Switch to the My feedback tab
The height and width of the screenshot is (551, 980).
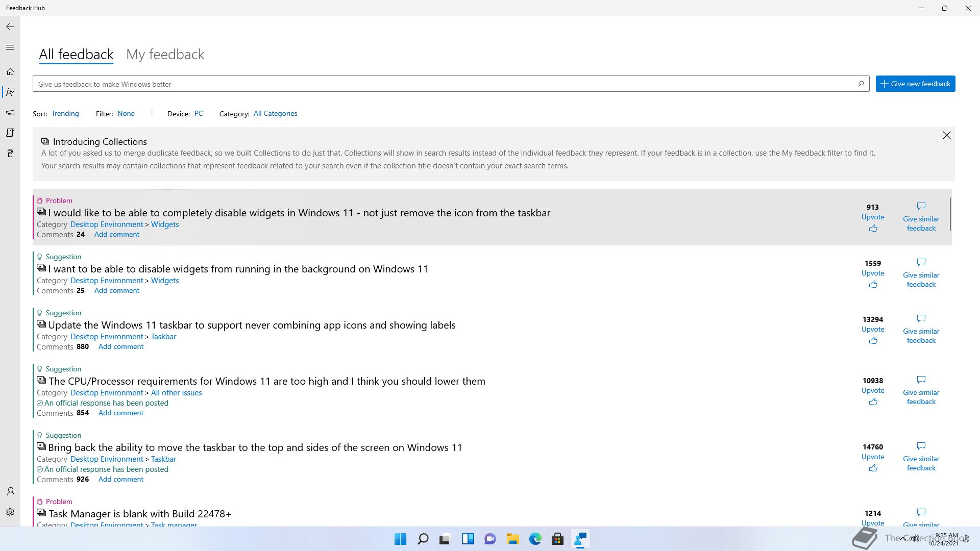[x=165, y=54]
